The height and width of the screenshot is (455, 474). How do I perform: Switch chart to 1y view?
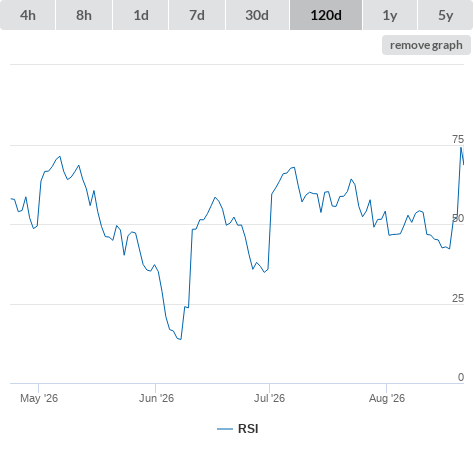(390, 15)
